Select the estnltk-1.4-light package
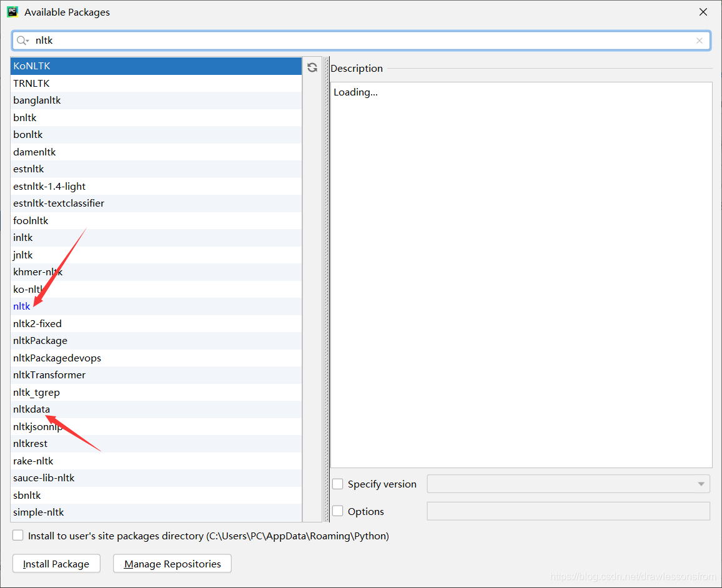This screenshot has height=588, width=722. 156,187
